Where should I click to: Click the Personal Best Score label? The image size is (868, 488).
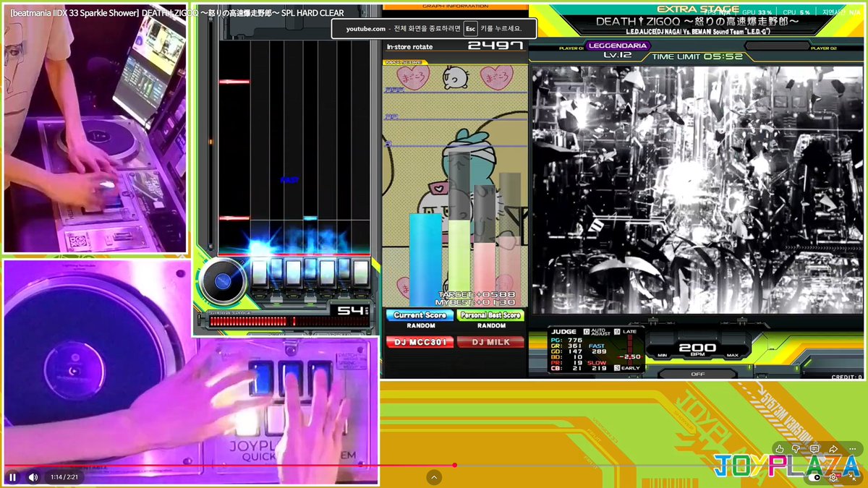click(490, 315)
